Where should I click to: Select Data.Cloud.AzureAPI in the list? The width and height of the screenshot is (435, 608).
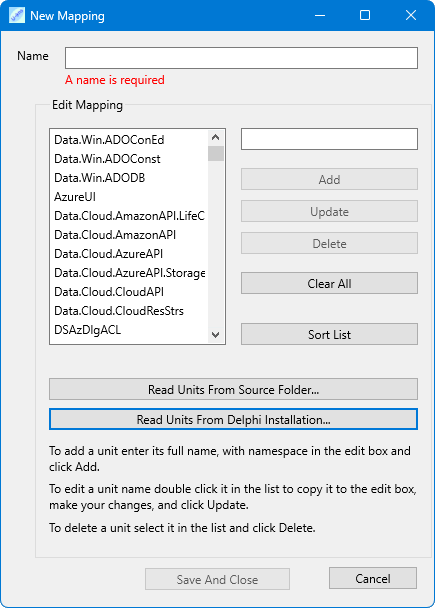pyautogui.click(x=129, y=254)
